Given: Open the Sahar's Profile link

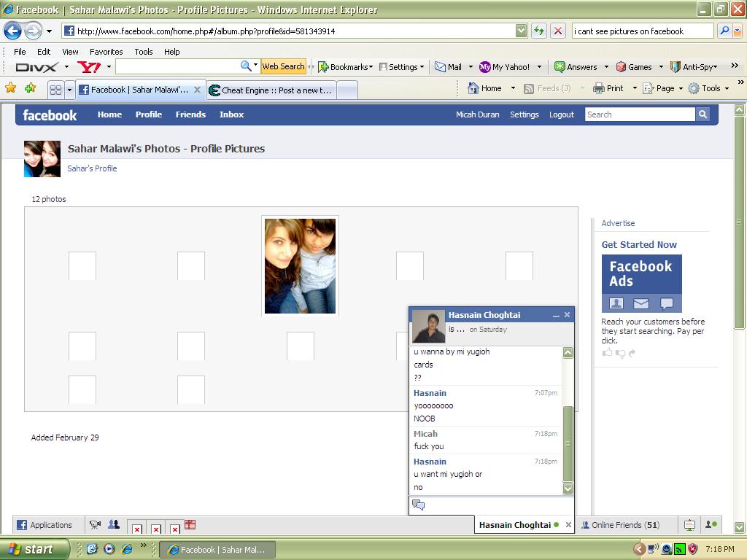Looking at the screenshot, I should point(92,168).
